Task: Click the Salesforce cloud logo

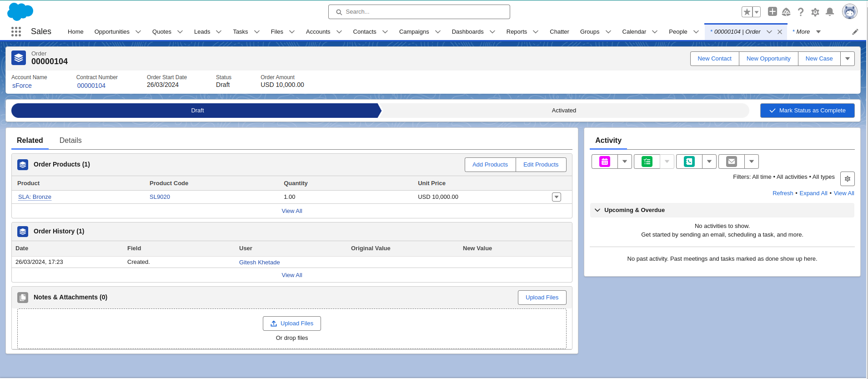Action: tap(20, 11)
